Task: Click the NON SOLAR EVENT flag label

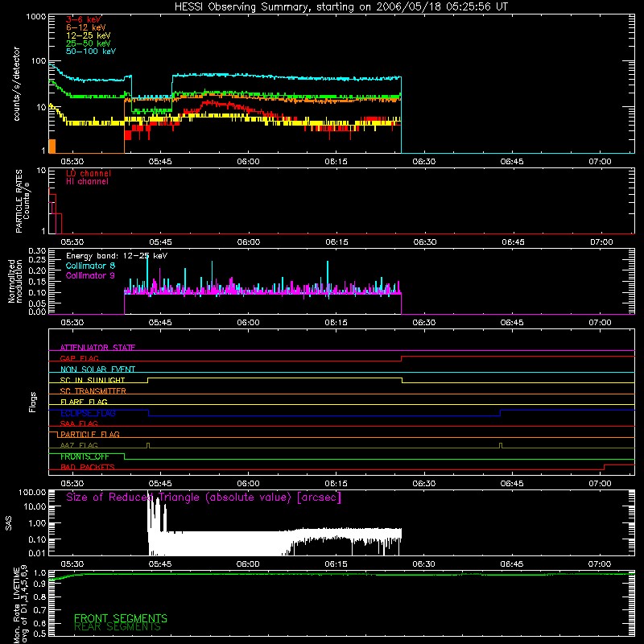Action: (97, 369)
